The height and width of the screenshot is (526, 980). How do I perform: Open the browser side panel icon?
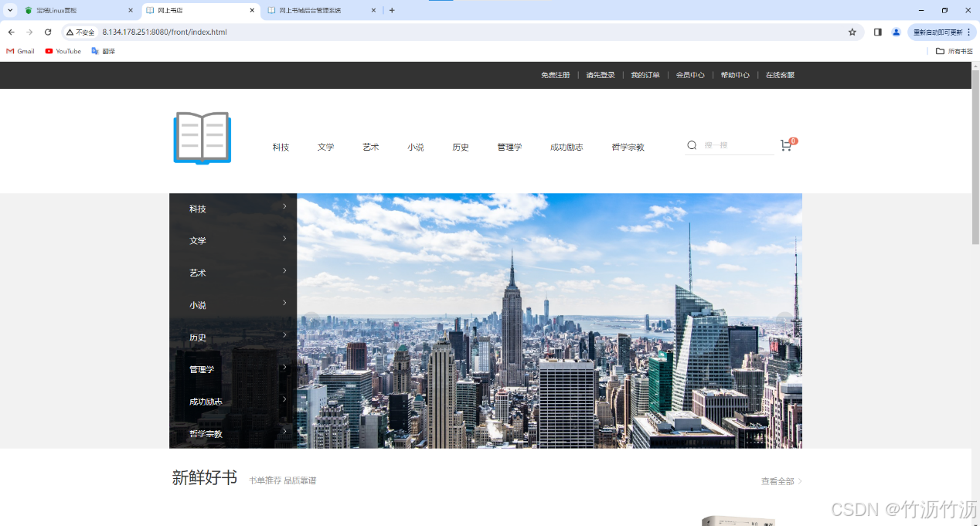877,32
